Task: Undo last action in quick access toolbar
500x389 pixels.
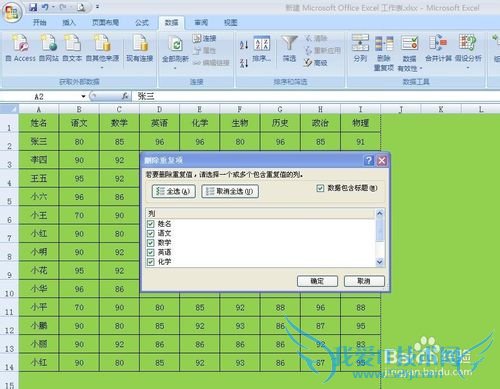Action: (x=45, y=7)
